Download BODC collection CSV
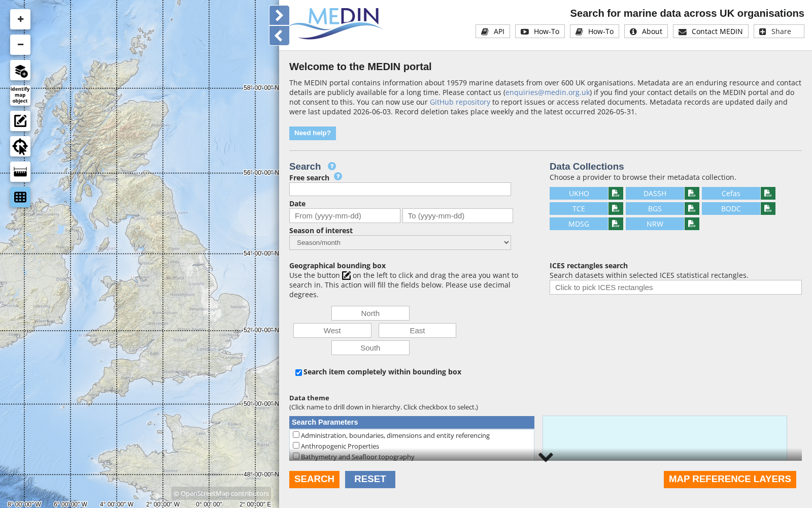The height and width of the screenshot is (508, 812). click(x=768, y=209)
